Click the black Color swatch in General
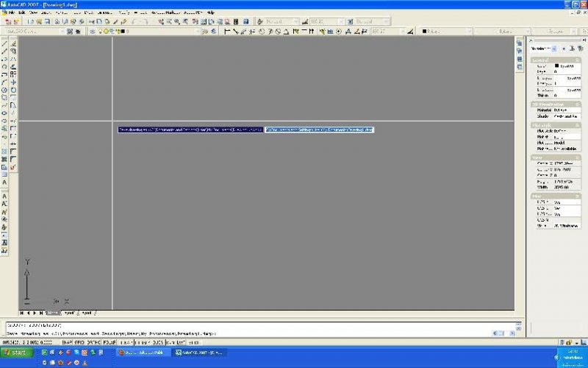 556,66
